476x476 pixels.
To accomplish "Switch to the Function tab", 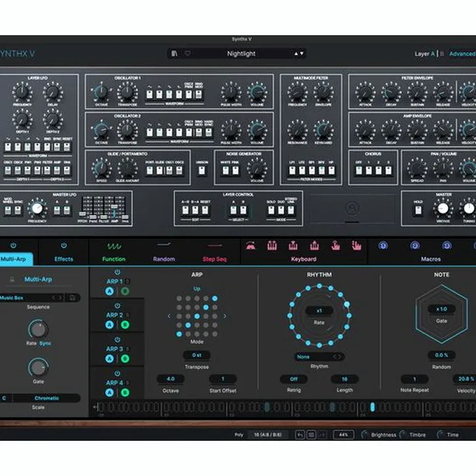I will pyautogui.click(x=114, y=259).
